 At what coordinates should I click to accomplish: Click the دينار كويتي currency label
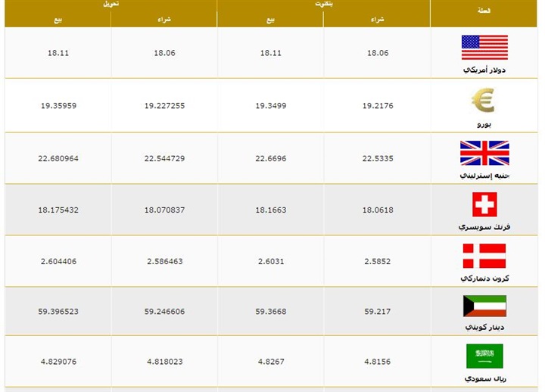point(484,327)
